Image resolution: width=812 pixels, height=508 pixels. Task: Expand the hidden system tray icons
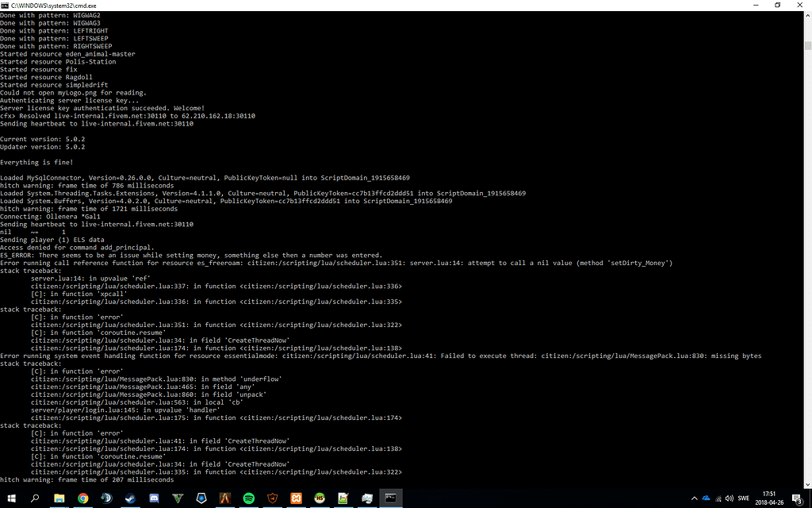coord(694,498)
